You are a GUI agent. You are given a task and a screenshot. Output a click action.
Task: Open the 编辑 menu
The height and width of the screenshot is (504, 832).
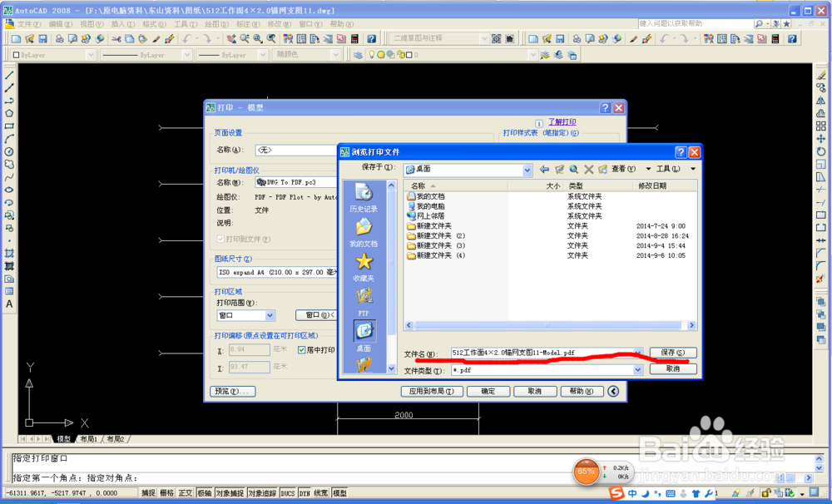(60, 24)
